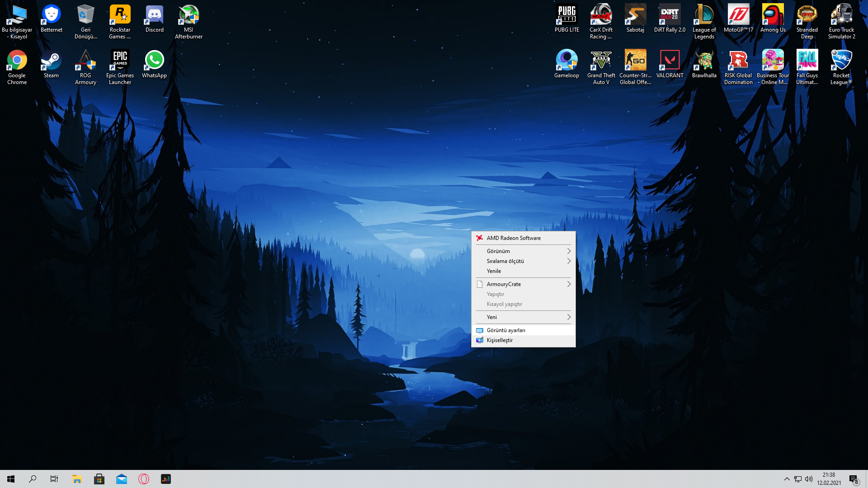
Task: Select the Stranded Deep desktop icon
Action: point(807,22)
